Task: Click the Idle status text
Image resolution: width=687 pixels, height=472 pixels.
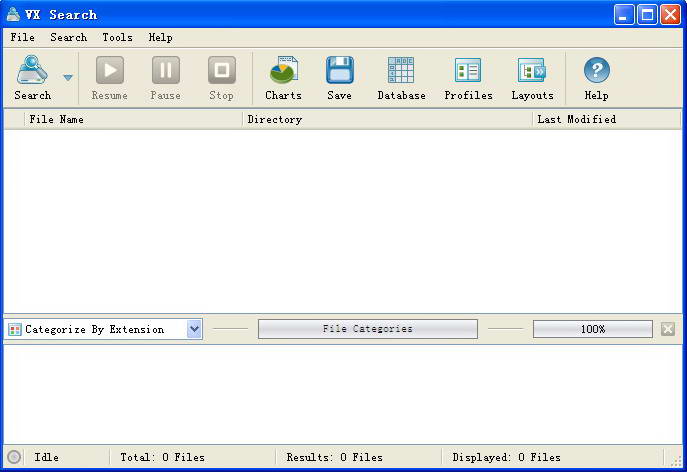Action: coord(46,457)
